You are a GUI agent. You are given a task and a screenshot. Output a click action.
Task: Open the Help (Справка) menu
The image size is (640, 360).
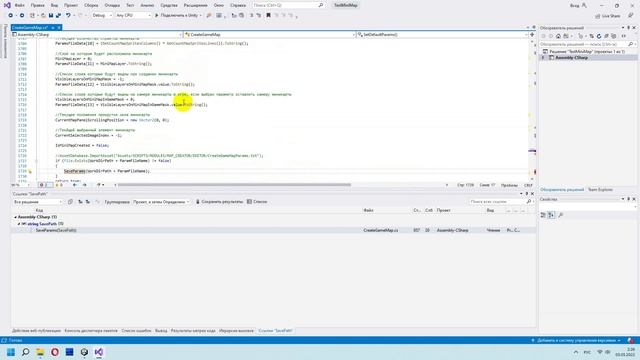tap(238, 5)
